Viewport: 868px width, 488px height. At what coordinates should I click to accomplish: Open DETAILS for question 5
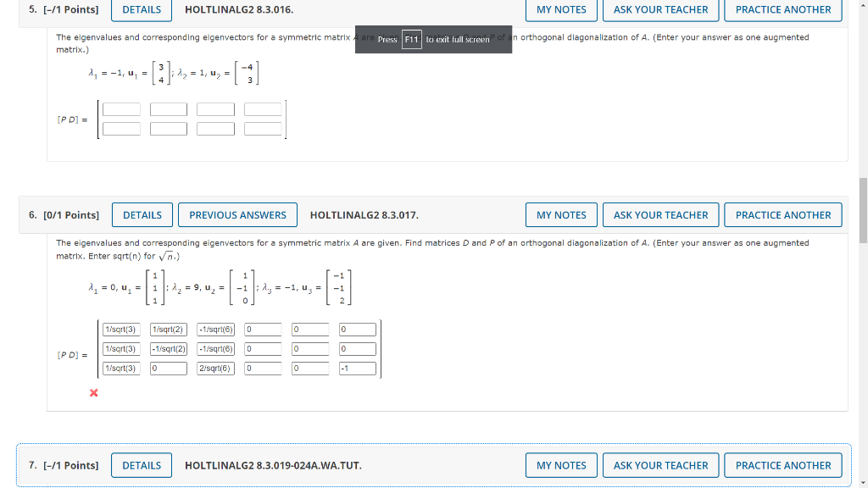coord(141,10)
